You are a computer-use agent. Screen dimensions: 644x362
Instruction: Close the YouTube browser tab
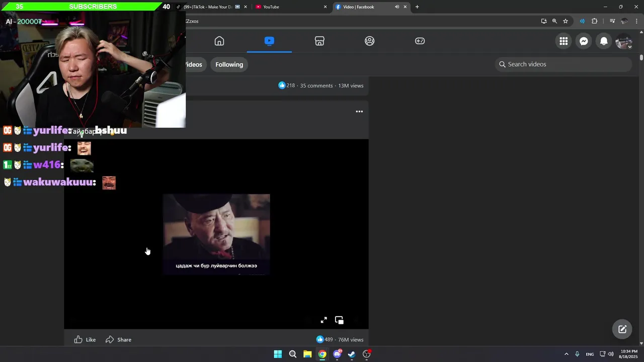point(325,7)
